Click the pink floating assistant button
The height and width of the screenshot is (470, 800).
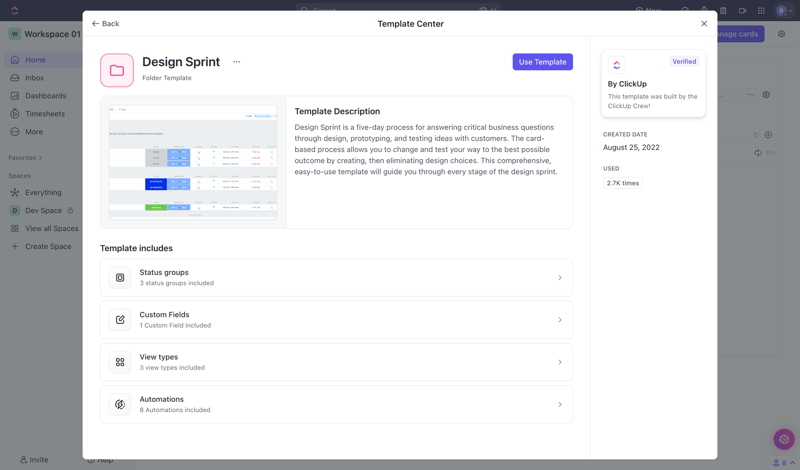tap(784, 439)
